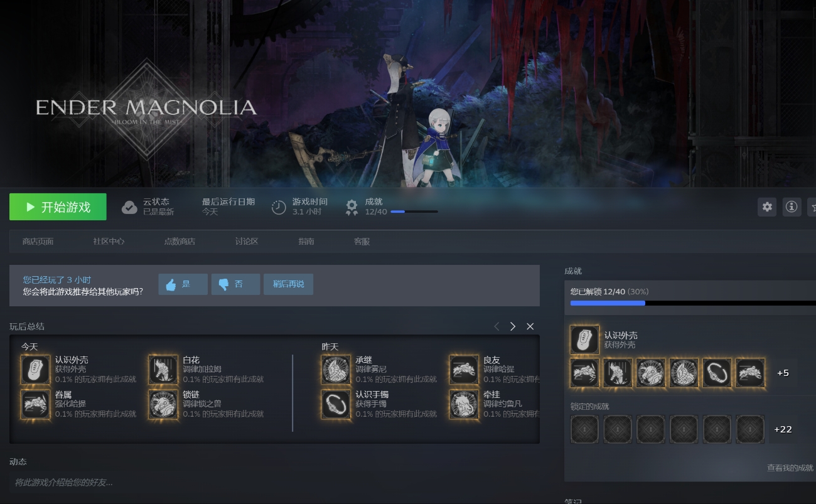Go to the 社区中心 tab
816x504 pixels.
(x=109, y=242)
